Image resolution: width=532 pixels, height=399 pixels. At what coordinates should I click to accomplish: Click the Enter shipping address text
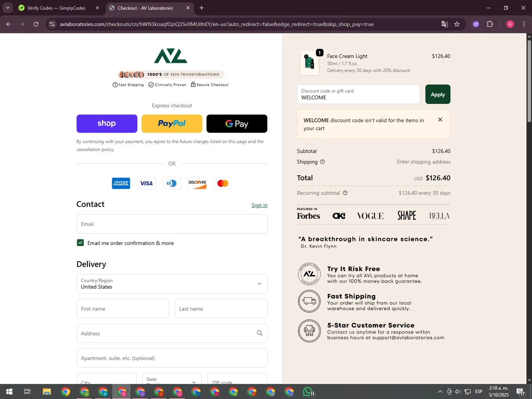(x=423, y=162)
